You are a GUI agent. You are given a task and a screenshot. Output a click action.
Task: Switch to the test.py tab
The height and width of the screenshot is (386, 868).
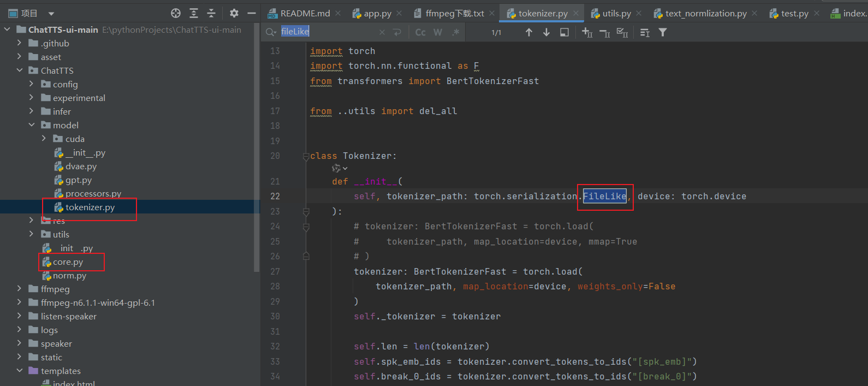click(x=794, y=13)
